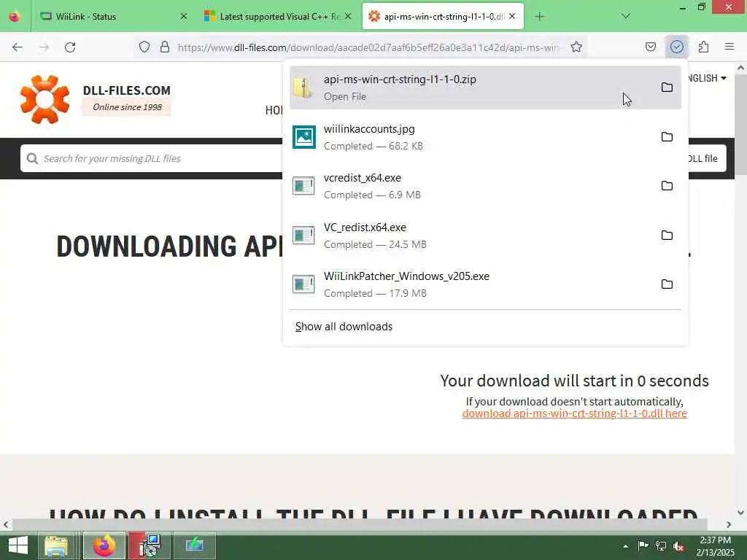This screenshot has height=560, width=747.
Task: Close the api-ms-win-crt-string tab
Action: [x=512, y=17]
